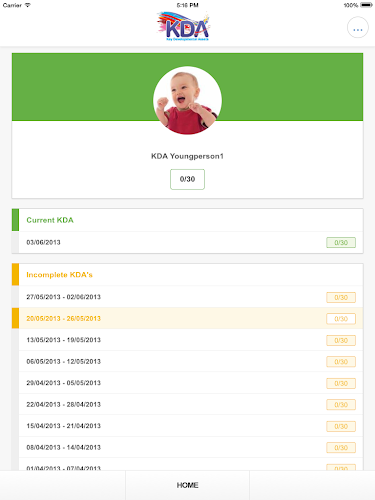Click 0/30 badge for 27/05/2013 week
The image size is (375, 500).
(x=341, y=297)
